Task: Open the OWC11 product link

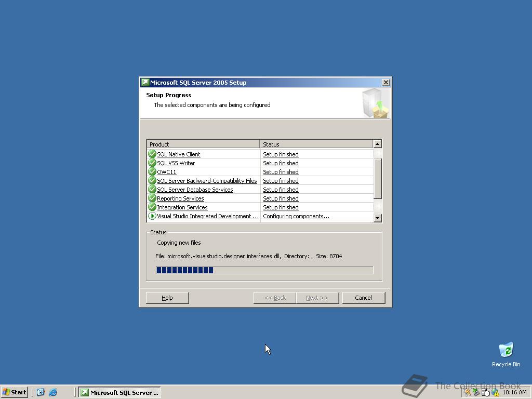Action: (x=167, y=171)
